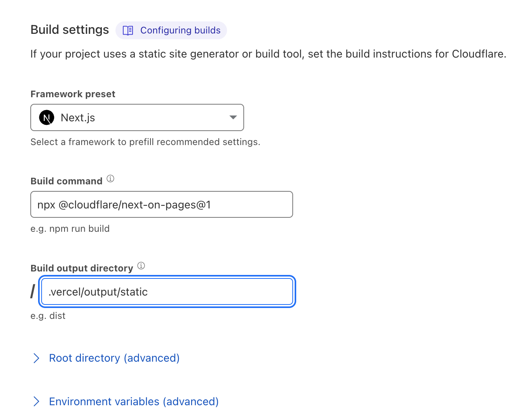The width and height of the screenshot is (524, 420).
Task: Click the "Select a framework to prefill" helper text
Action: (145, 142)
